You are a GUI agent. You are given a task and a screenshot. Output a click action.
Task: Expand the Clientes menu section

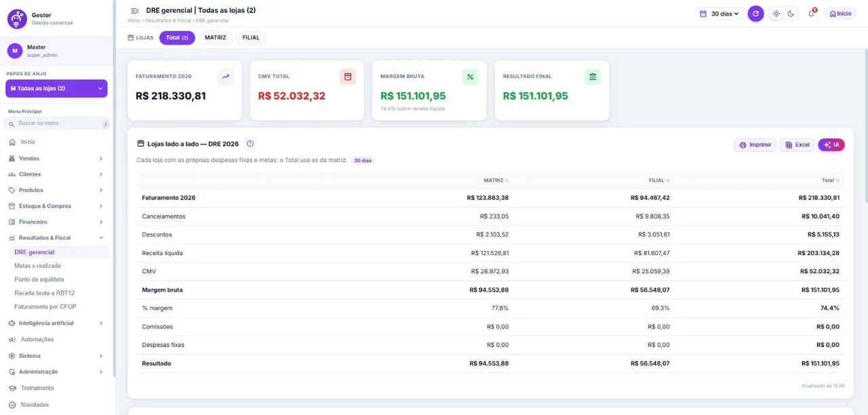56,174
